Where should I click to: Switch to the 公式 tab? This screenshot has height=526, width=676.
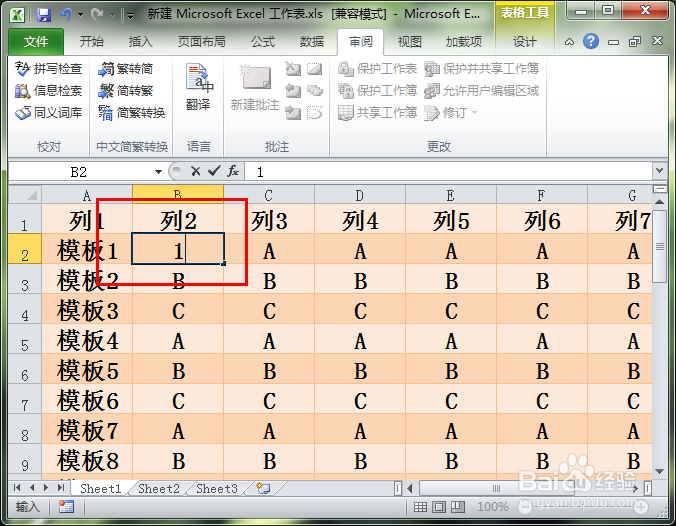[x=263, y=42]
